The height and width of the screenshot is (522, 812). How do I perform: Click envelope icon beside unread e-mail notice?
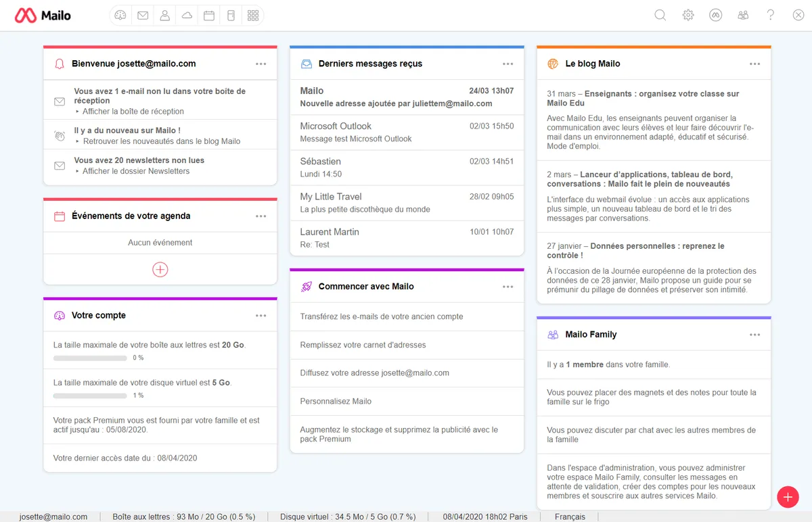[x=60, y=101]
